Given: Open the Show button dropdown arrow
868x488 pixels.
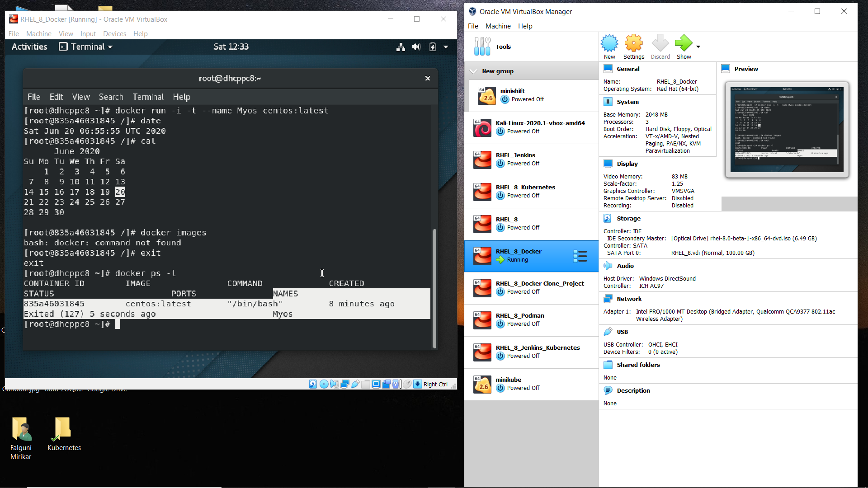Looking at the screenshot, I should point(698,47).
